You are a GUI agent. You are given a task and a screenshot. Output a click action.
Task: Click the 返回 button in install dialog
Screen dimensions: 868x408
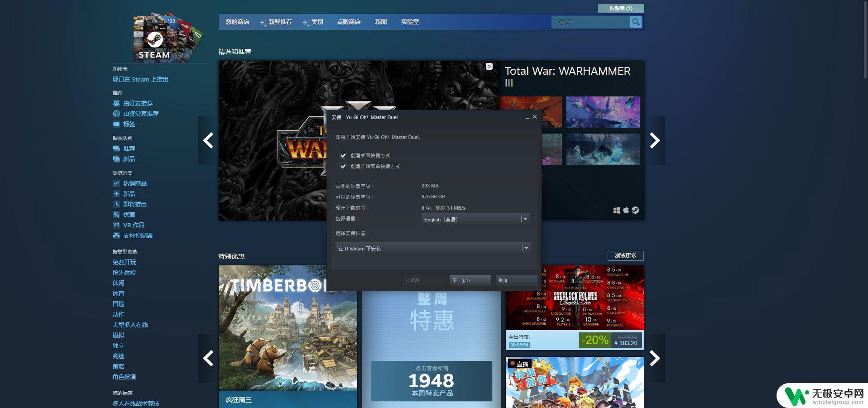point(424,280)
